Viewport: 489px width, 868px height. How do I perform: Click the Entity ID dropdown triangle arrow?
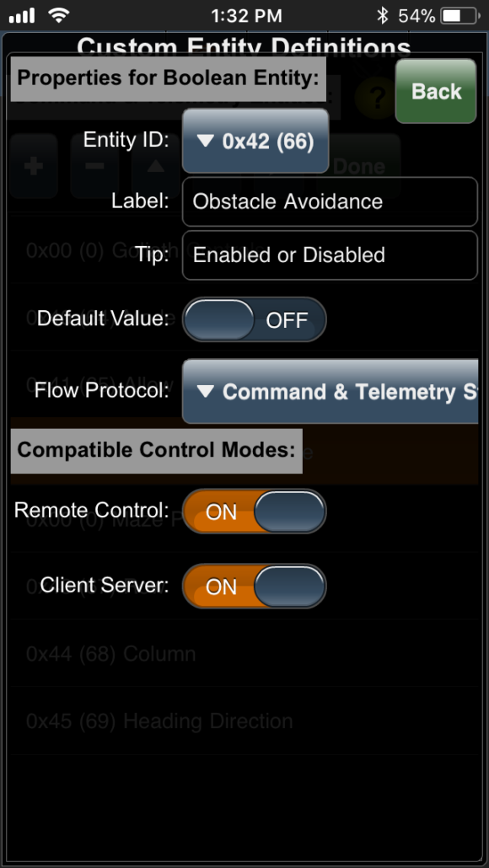point(206,142)
